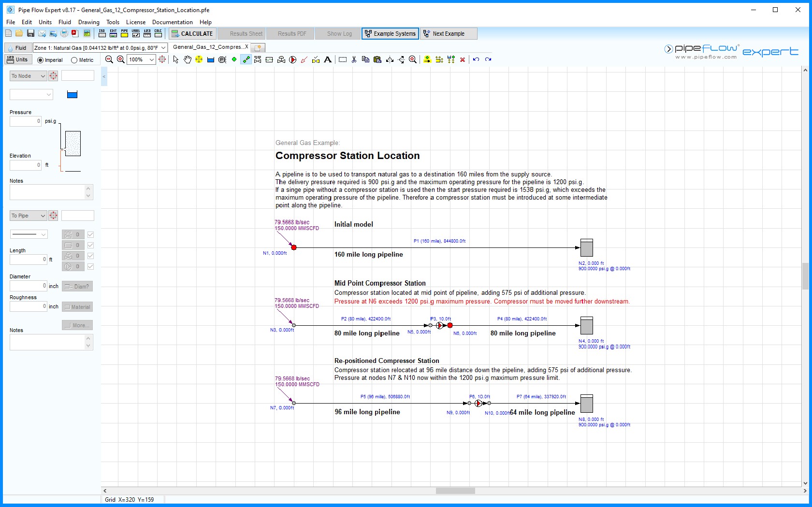Toggle the ISO isometric view icon
The width and height of the screenshot is (812, 507).
pos(102,33)
